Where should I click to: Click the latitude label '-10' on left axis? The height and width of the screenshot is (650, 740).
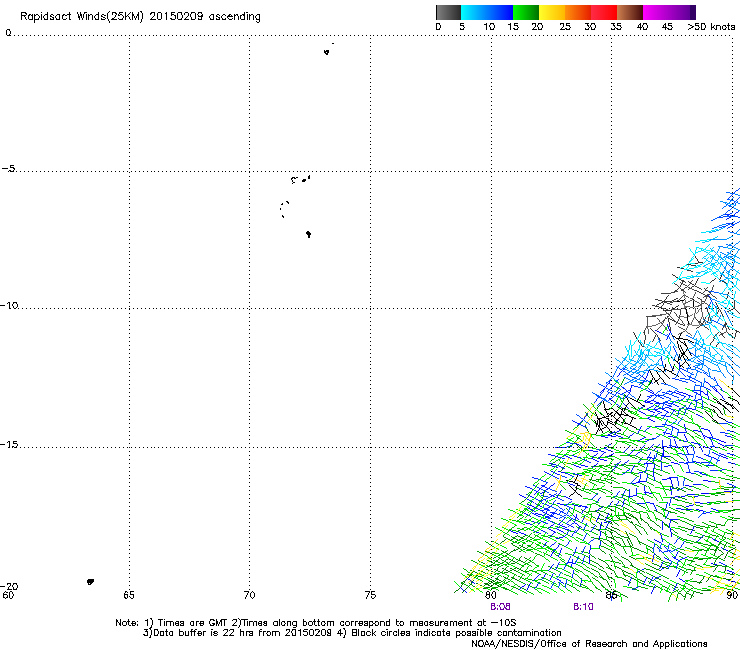click(x=9, y=305)
